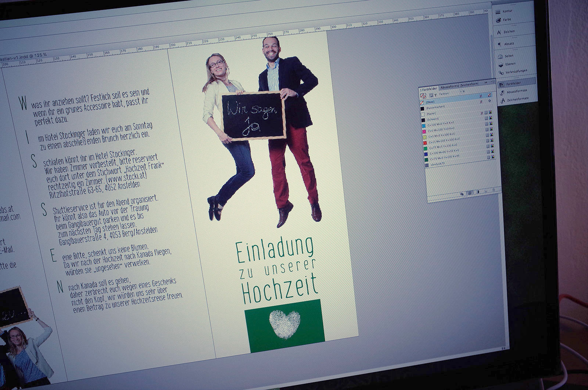Click the document tab ending in v1.indd @ 125 %
Viewport: 588px width, 390px height.
click(23, 57)
